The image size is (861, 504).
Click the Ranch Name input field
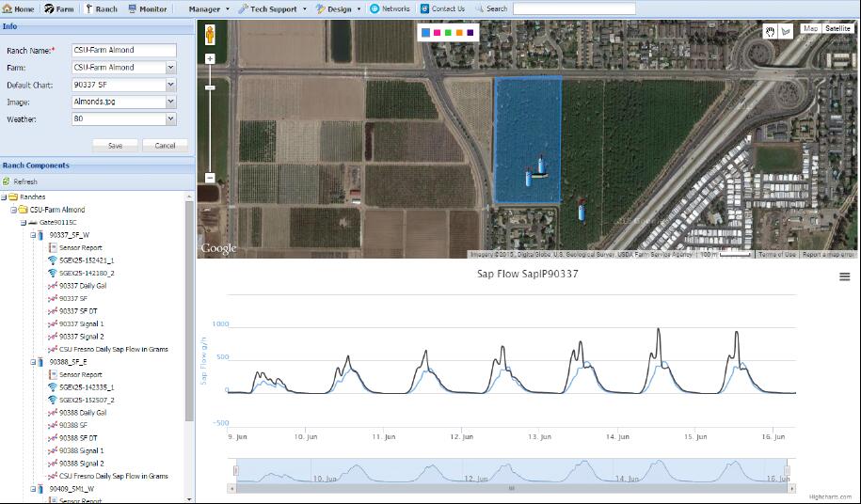(123, 51)
